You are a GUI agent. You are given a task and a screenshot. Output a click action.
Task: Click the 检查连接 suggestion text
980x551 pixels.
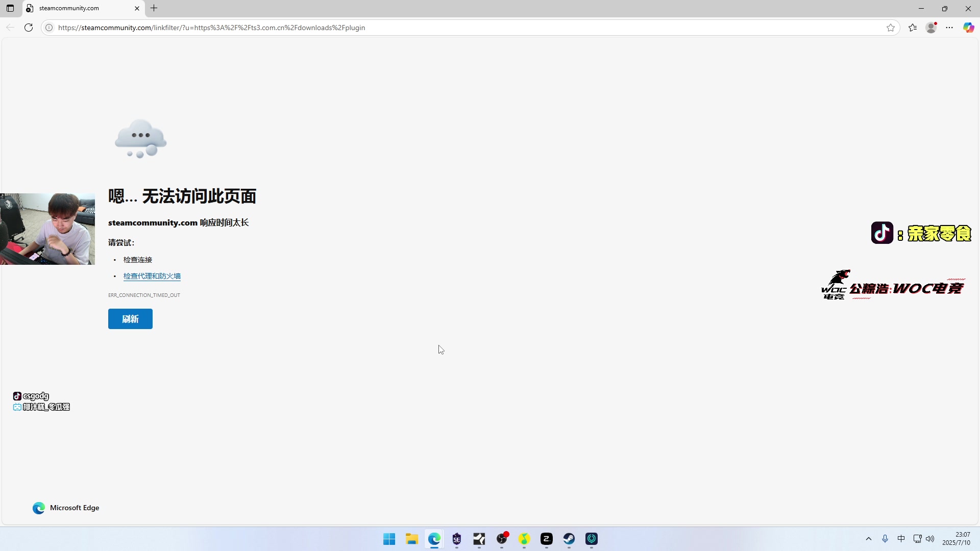[x=138, y=260]
